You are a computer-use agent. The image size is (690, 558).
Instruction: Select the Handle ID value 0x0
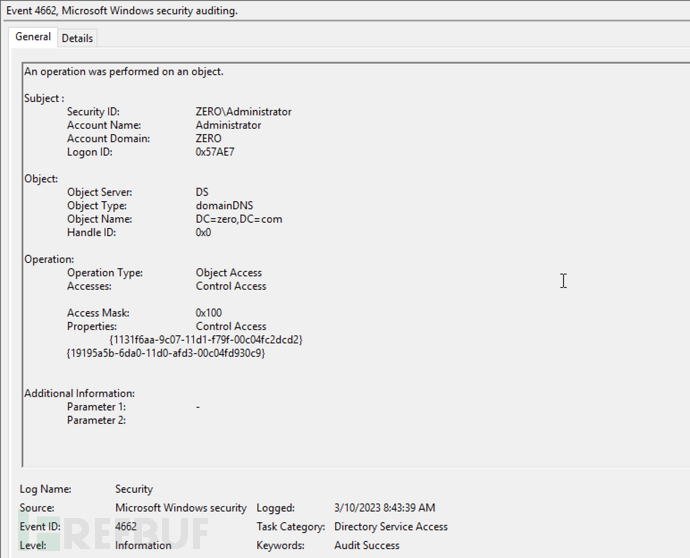[x=203, y=232]
